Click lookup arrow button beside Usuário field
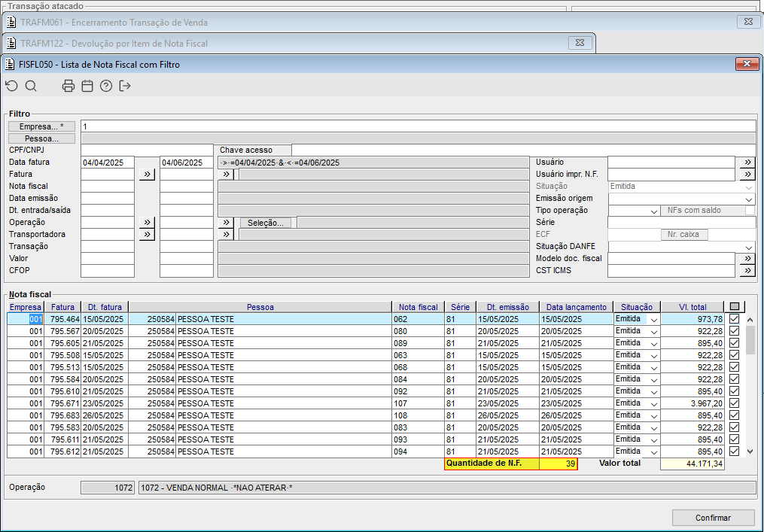This screenshot has width=764, height=532. [747, 163]
